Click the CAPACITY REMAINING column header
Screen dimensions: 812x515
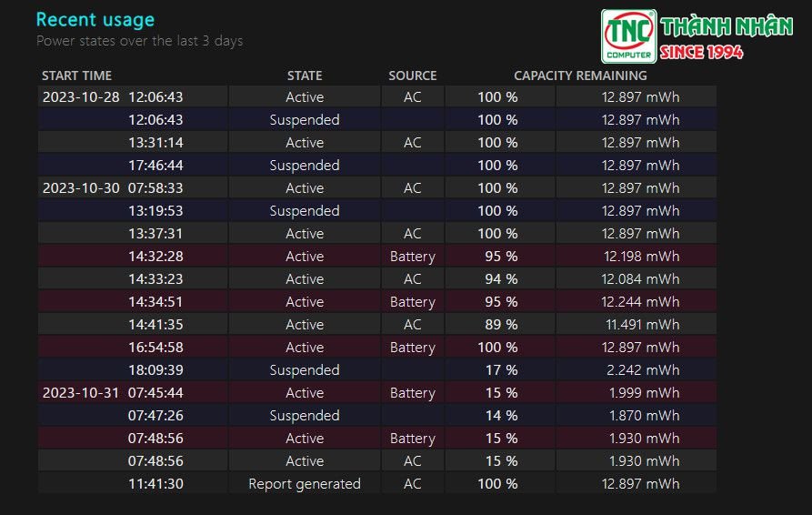click(x=580, y=76)
